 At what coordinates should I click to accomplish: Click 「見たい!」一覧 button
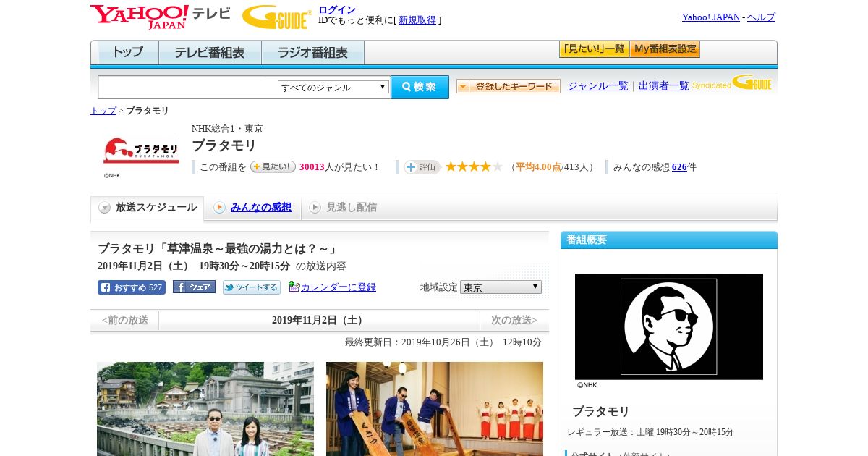click(594, 49)
